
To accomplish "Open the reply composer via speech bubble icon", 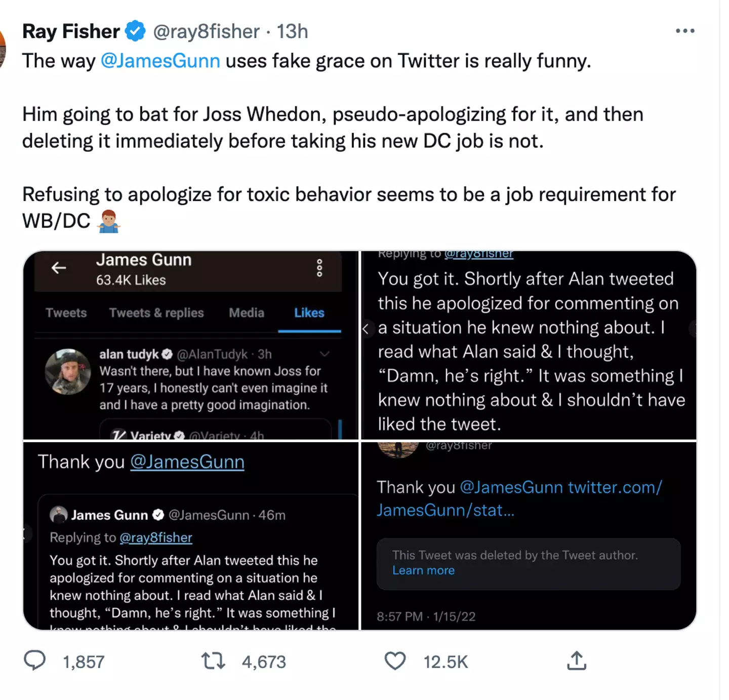I will (34, 660).
